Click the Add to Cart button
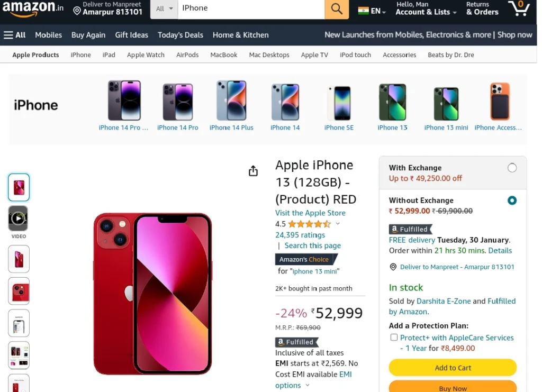Image resolution: width=542 pixels, height=392 pixels. [453, 368]
